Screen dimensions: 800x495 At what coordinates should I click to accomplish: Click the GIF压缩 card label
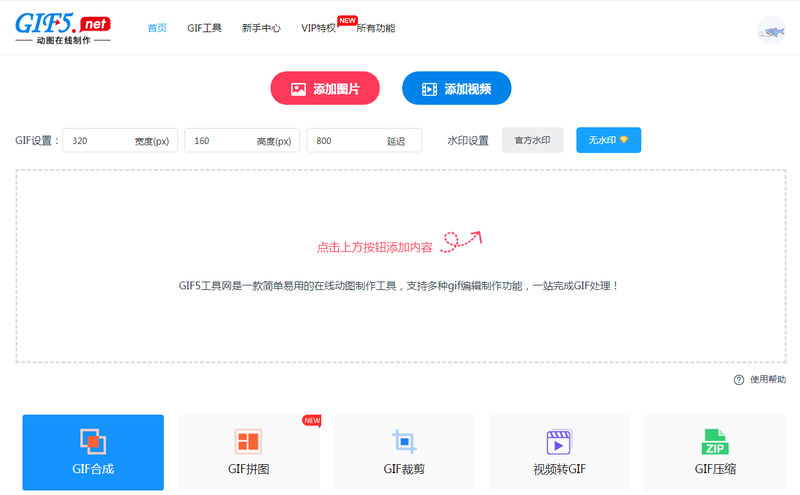pyautogui.click(x=715, y=469)
